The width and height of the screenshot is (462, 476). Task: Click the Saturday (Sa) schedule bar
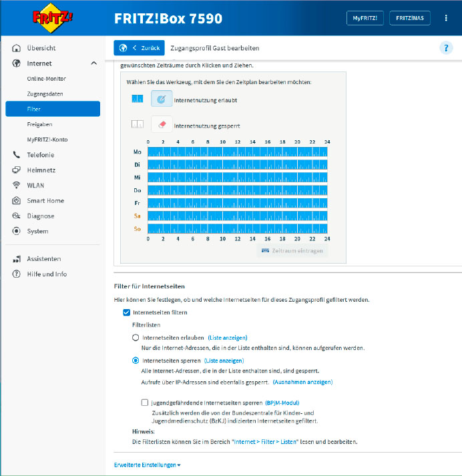[x=238, y=216]
